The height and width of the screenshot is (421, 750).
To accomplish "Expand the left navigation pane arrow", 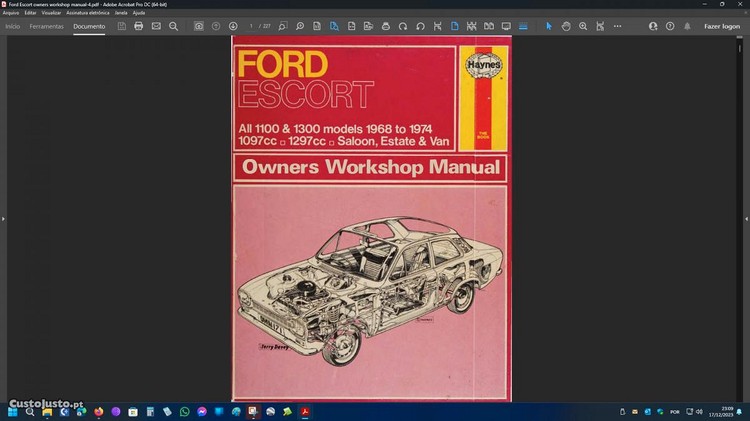I will click(x=4, y=218).
